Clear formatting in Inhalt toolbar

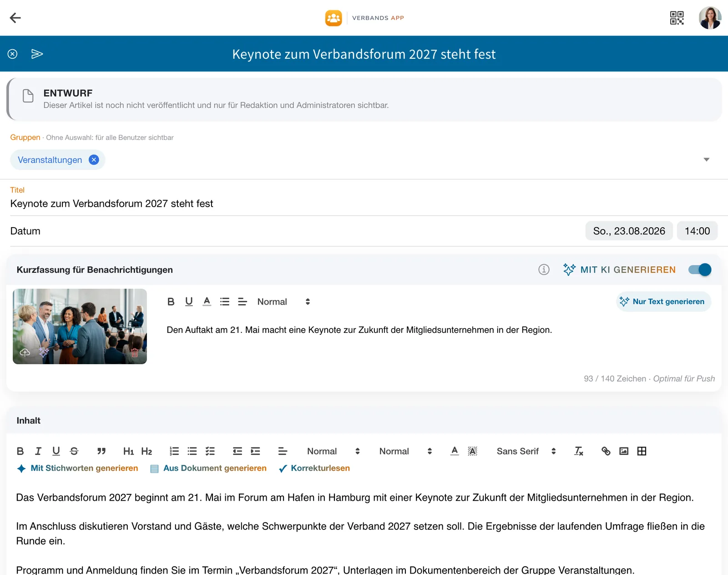pos(578,451)
